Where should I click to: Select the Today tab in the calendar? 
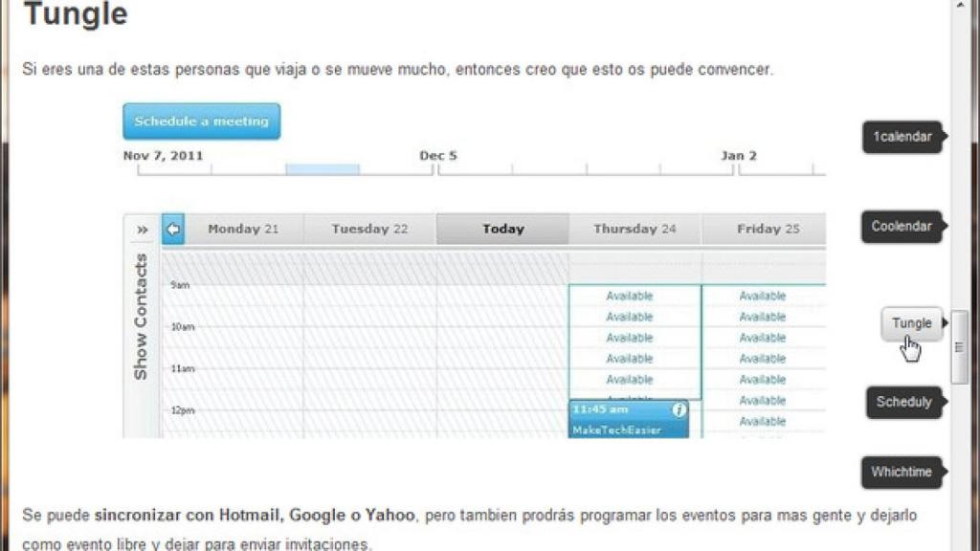click(x=501, y=229)
